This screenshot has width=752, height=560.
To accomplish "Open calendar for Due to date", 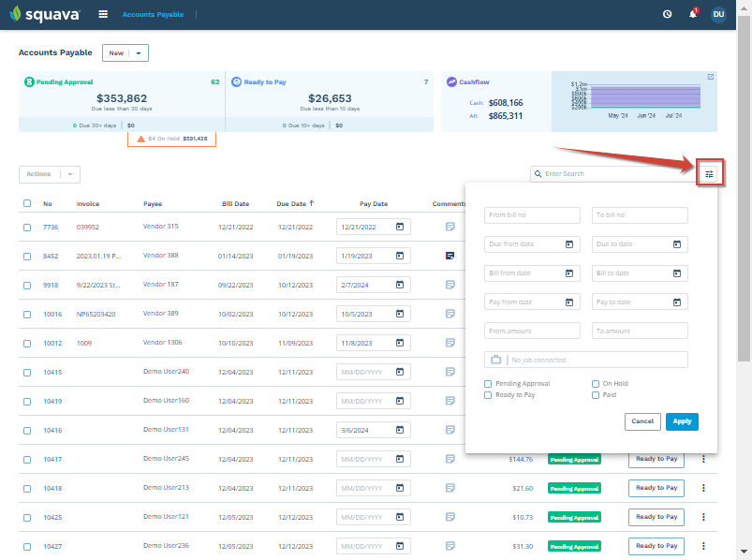I will pos(677,244).
